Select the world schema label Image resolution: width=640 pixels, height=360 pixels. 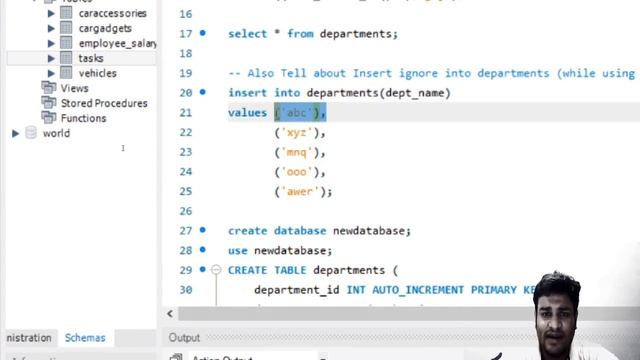click(x=56, y=133)
